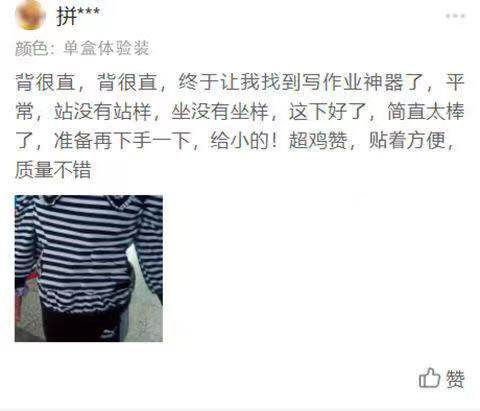This screenshot has height=411, width=480.
Task: Open the reviewer name 拼***
Action: [78, 15]
